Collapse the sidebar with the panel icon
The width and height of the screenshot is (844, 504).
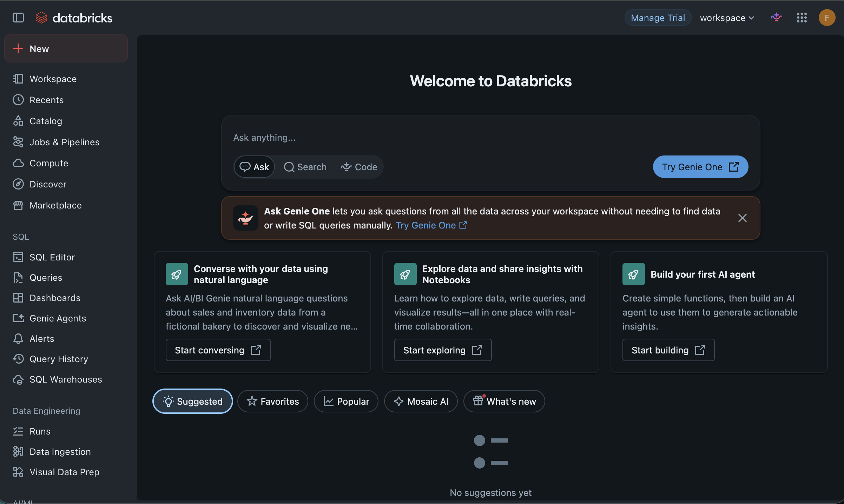(18, 18)
